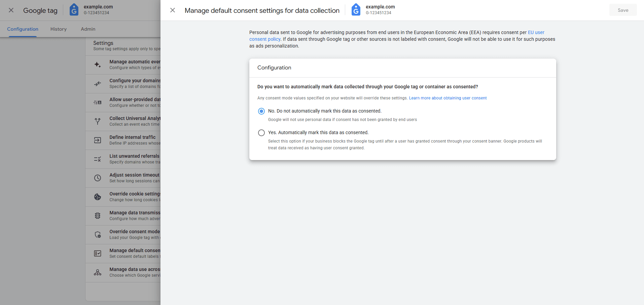Click the example.com Google tag badge icon
Image resolution: width=644 pixels, height=305 pixels.
coord(74,10)
